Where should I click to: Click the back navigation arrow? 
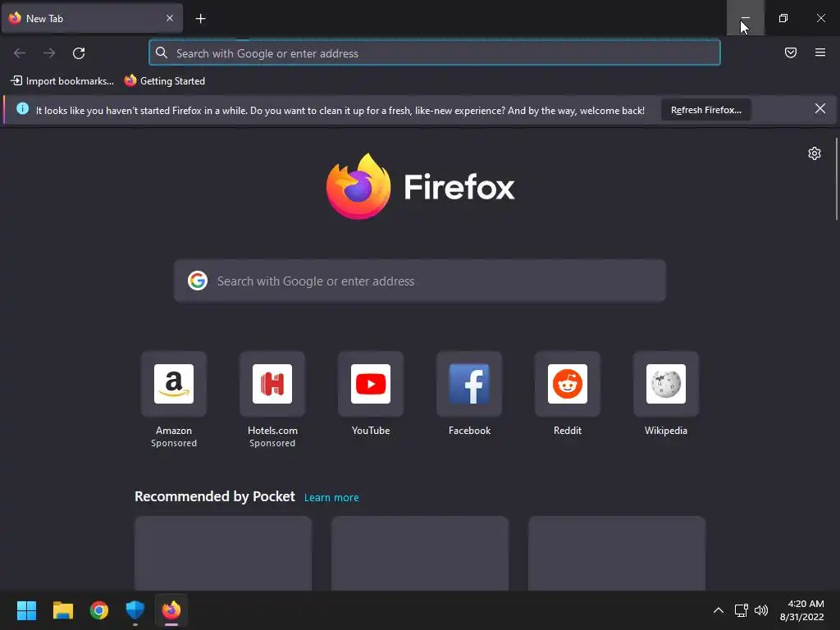click(20, 53)
